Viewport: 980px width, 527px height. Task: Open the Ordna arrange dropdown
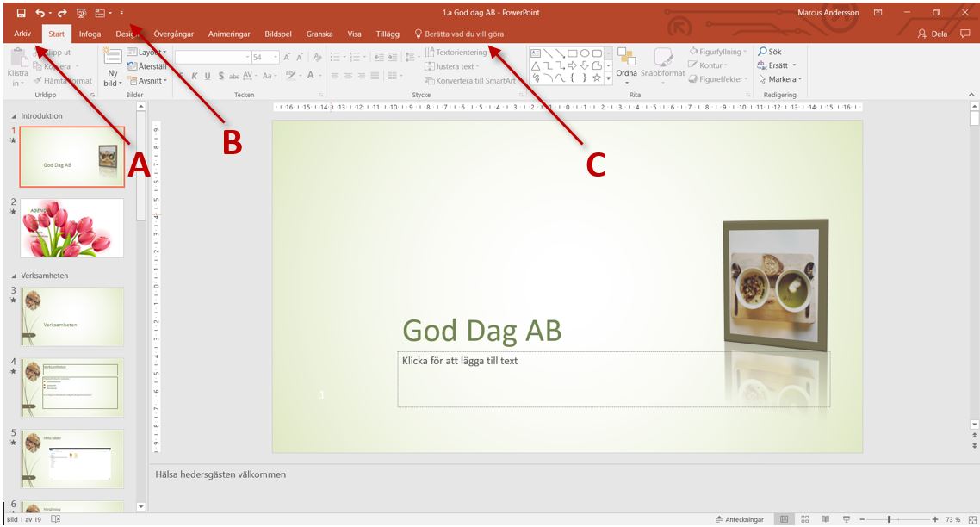point(626,65)
